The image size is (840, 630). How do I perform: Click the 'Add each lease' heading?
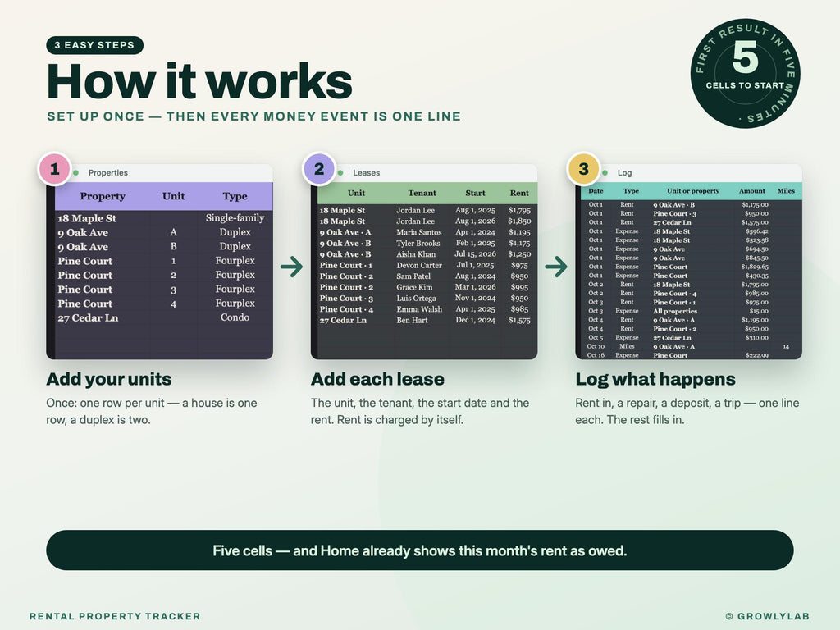[377, 379]
